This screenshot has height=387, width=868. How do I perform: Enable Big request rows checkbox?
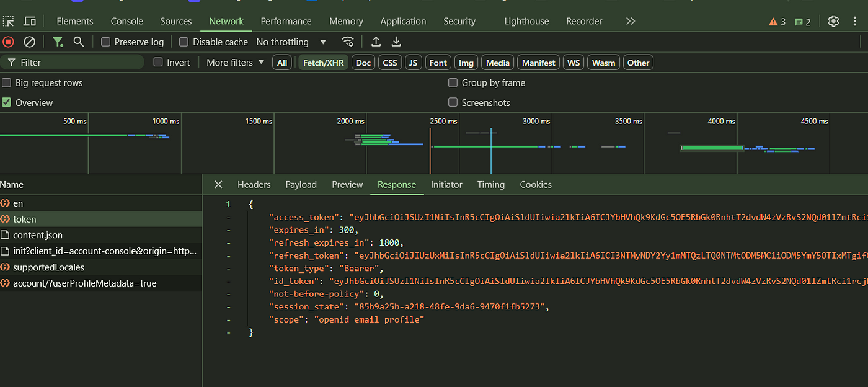tap(6, 82)
